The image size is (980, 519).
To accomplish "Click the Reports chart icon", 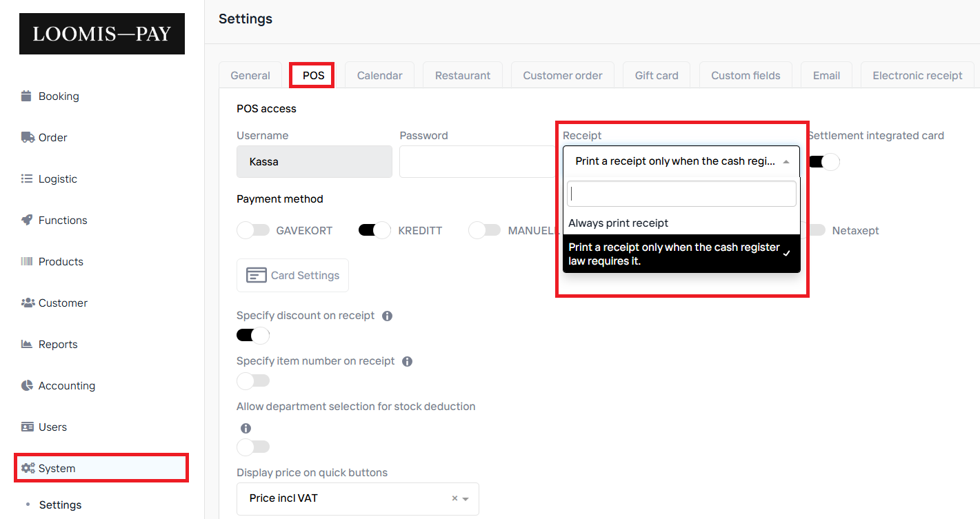I will point(27,344).
